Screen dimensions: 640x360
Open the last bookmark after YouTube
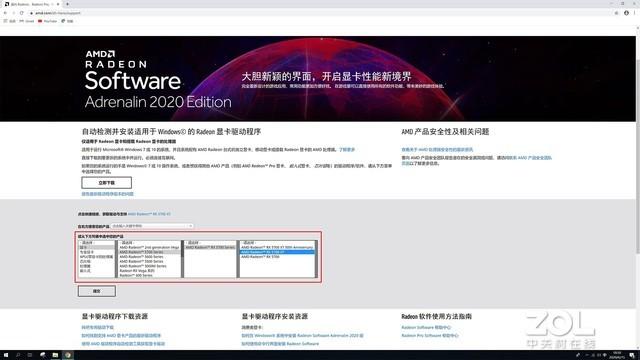67,21
